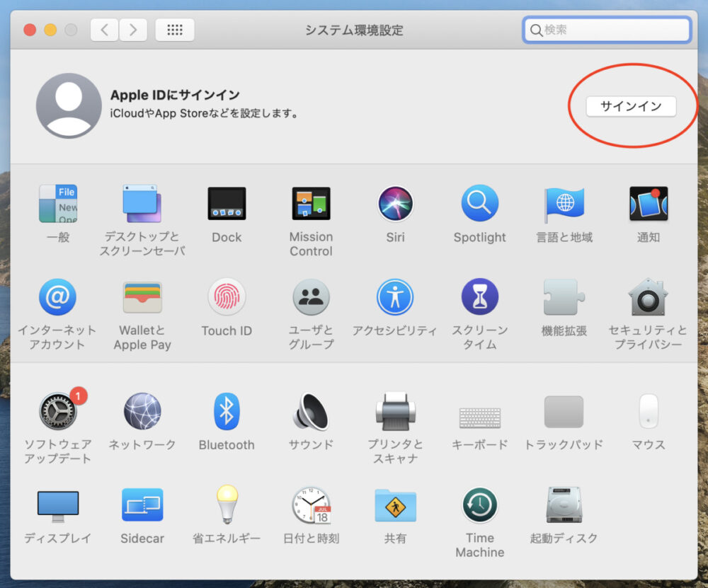The height and width of the screenshot is (588, 708).
Task: Open Sidecar preferences
Action: pyautogui.click(x=142, y=505)
